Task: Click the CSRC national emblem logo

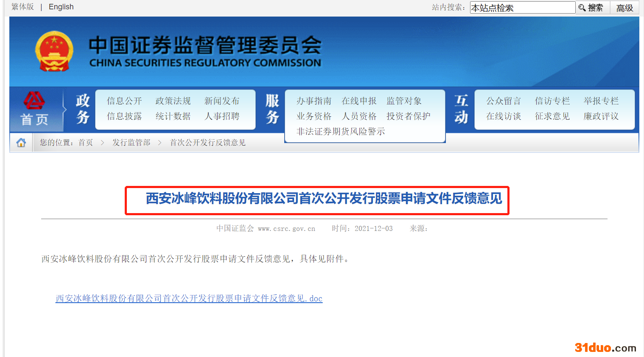Action: (x=54, y=51)
